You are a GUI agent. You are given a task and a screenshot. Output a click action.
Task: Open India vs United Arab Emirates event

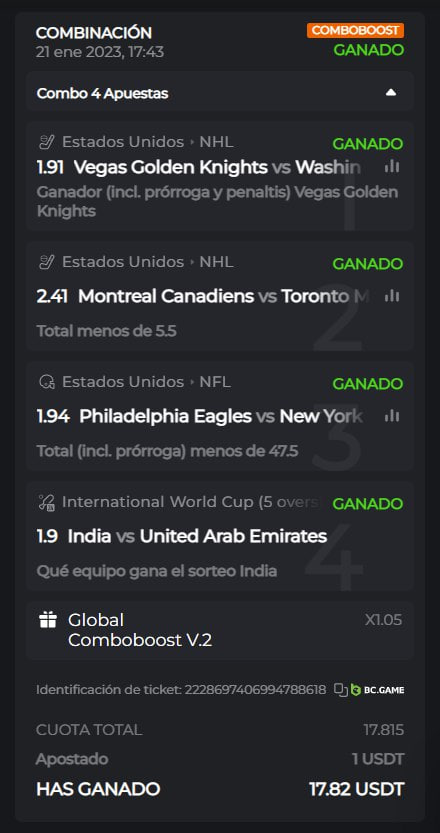pyautogui.click(x=197, y=536)
